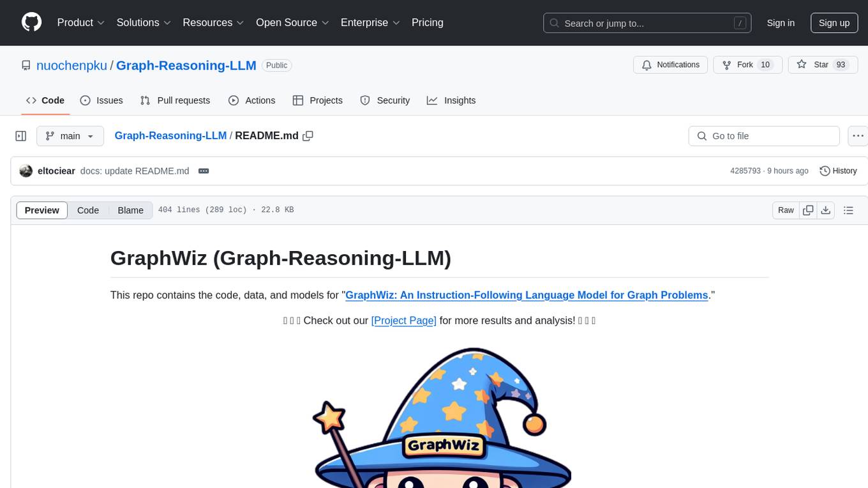Viewport: 868px width, 488px height.
Task: Download the raw file
Action: (x=826, y=210)
